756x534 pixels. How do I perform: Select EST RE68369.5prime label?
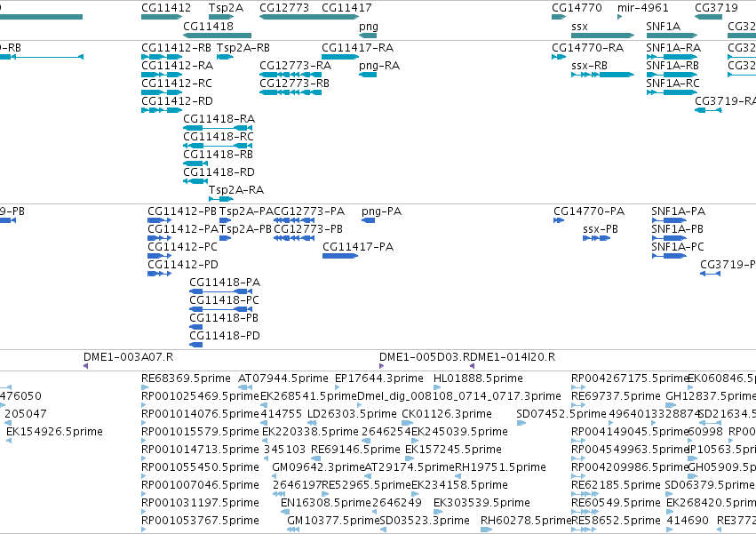click(186, 379)
